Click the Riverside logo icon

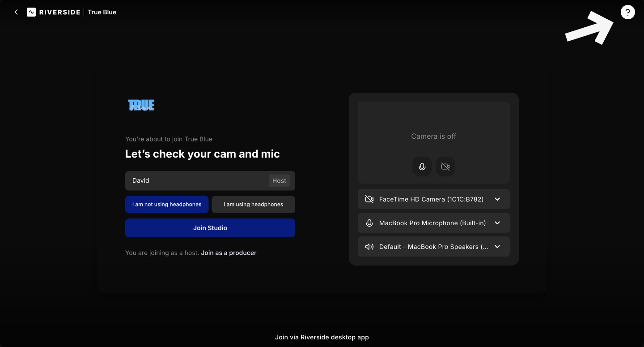click(x=31, y=12)
